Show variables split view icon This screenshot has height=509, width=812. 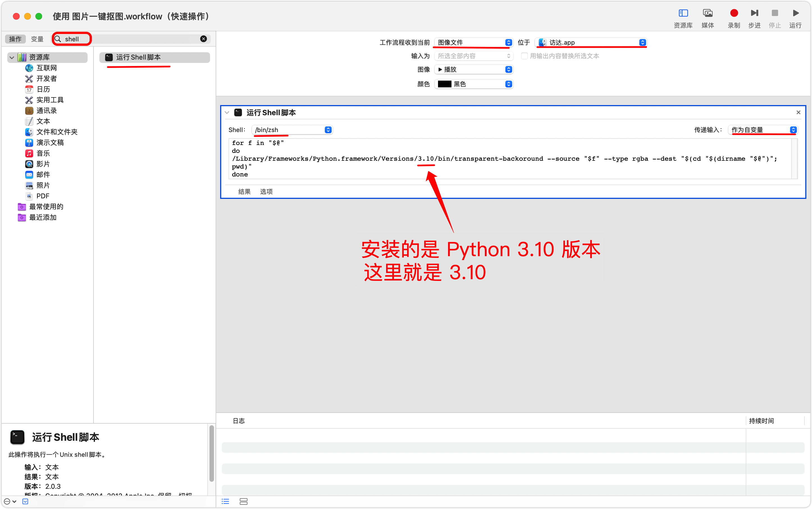tap(244, 502)
